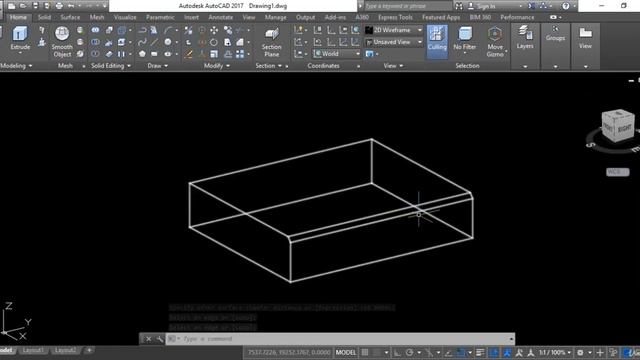Click the coordinates readout in status bar
640x360 pixels.
tap(289, 352)
